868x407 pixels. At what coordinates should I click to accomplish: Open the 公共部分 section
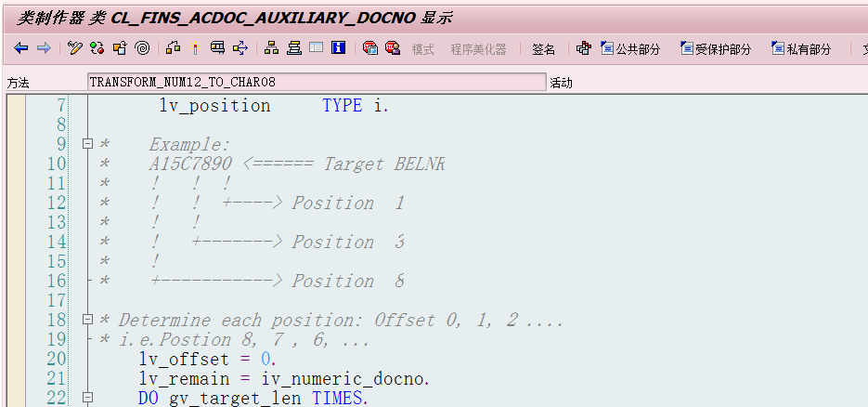[631, 49]
